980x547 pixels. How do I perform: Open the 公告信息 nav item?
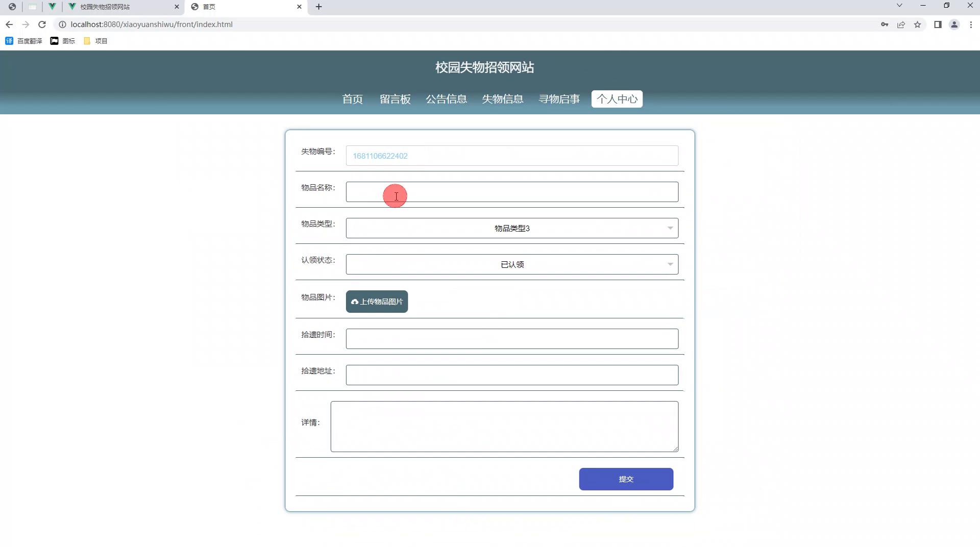446,99
